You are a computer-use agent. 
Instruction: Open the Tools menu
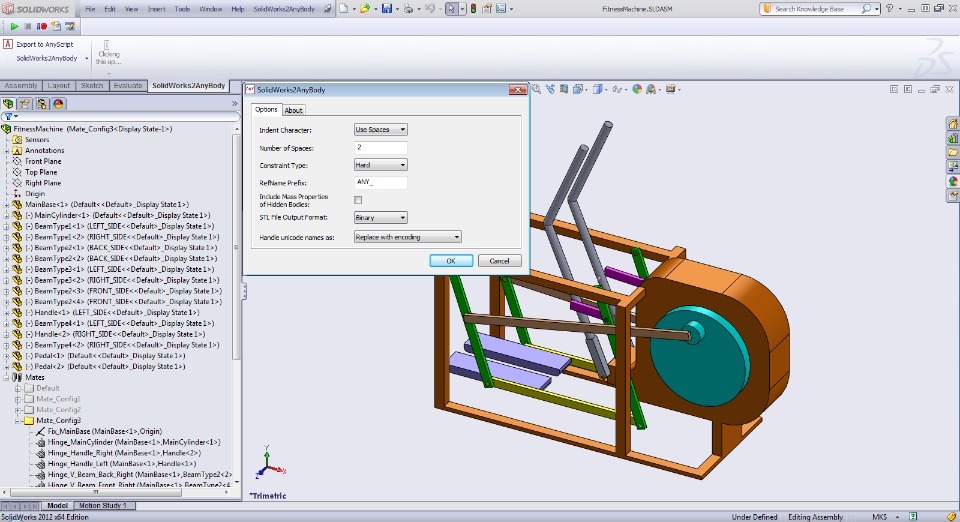pos(182,9)
